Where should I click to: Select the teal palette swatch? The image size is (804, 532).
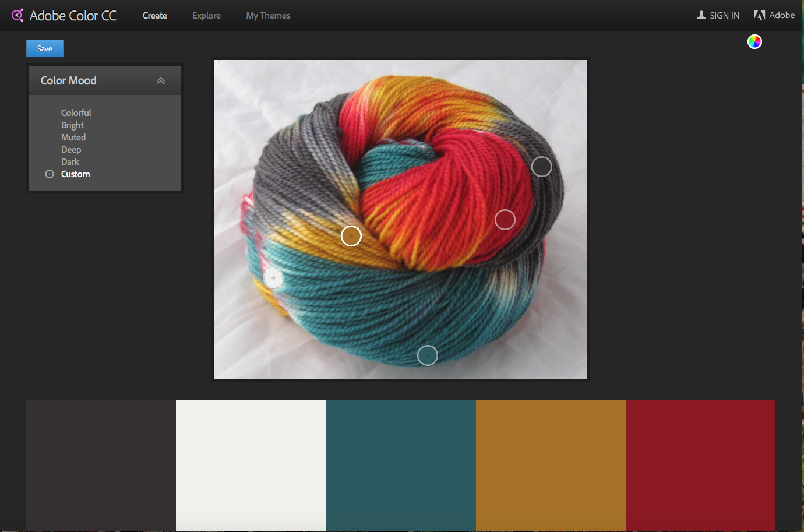click(401, 466)
